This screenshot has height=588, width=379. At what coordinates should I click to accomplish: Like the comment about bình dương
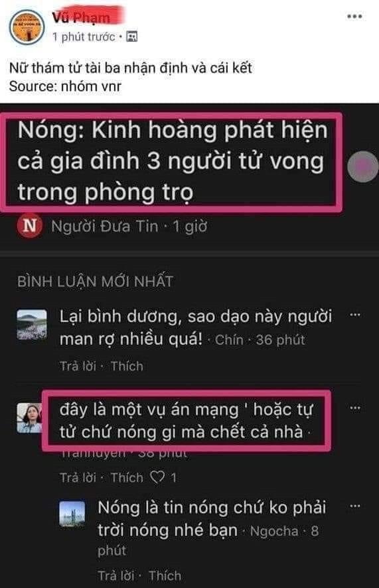point(127,366)
